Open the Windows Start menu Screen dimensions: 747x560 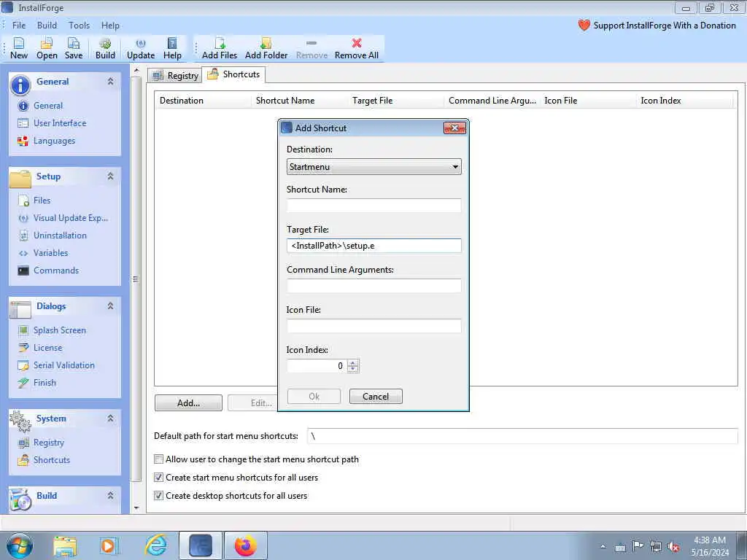20,545
